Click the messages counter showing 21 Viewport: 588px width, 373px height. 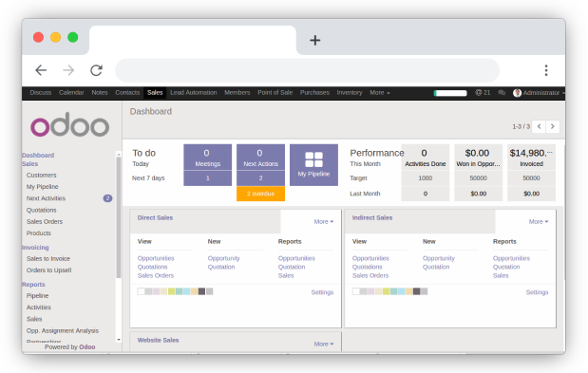pyautogui.click(x=483, y=92)
